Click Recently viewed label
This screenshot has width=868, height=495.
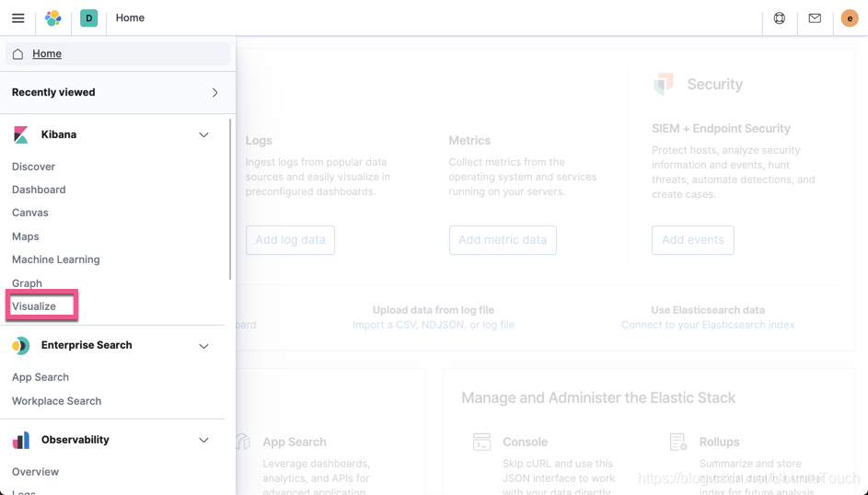53,92
